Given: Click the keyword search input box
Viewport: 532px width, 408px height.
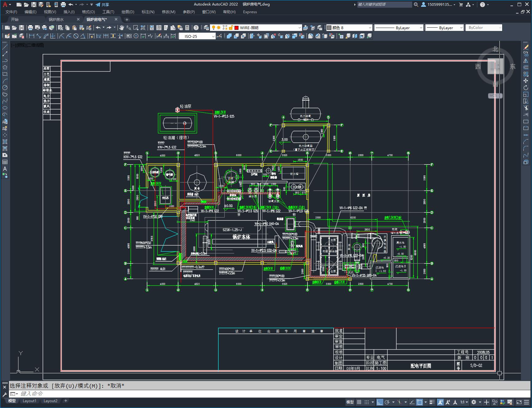Looking at the screenshot, I should tap(384, 5).
